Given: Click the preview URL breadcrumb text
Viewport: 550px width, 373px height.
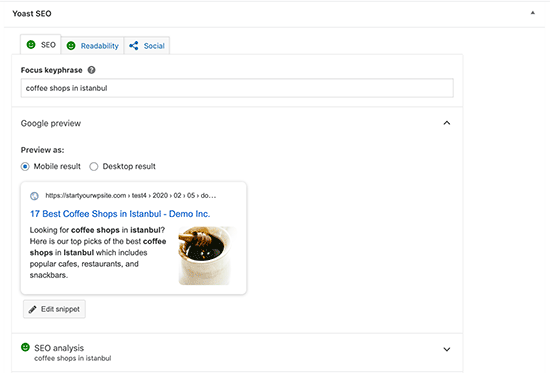Looking at the screenshot, I should [x=130, y=195].
